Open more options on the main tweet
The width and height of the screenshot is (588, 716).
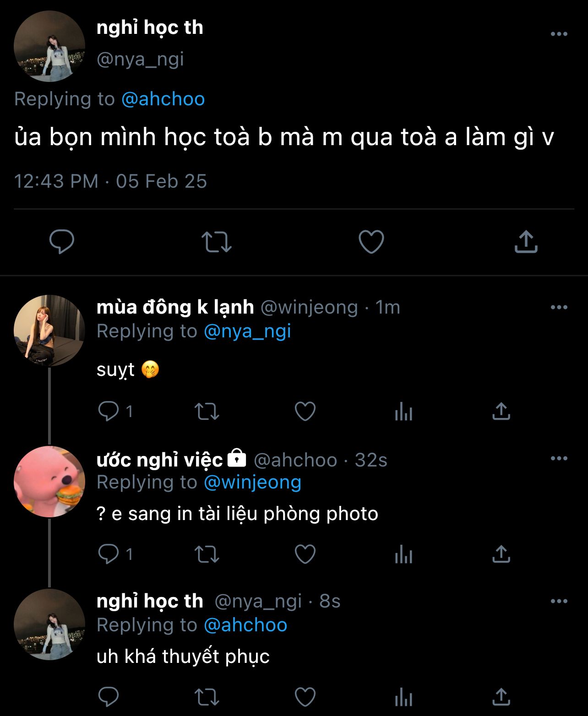coord(559,34)
